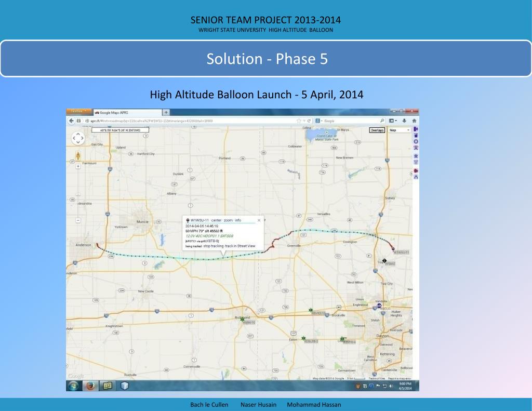532x411 pixels.
Task: Go to the Firefox home page
Action: tap(414, 121)
